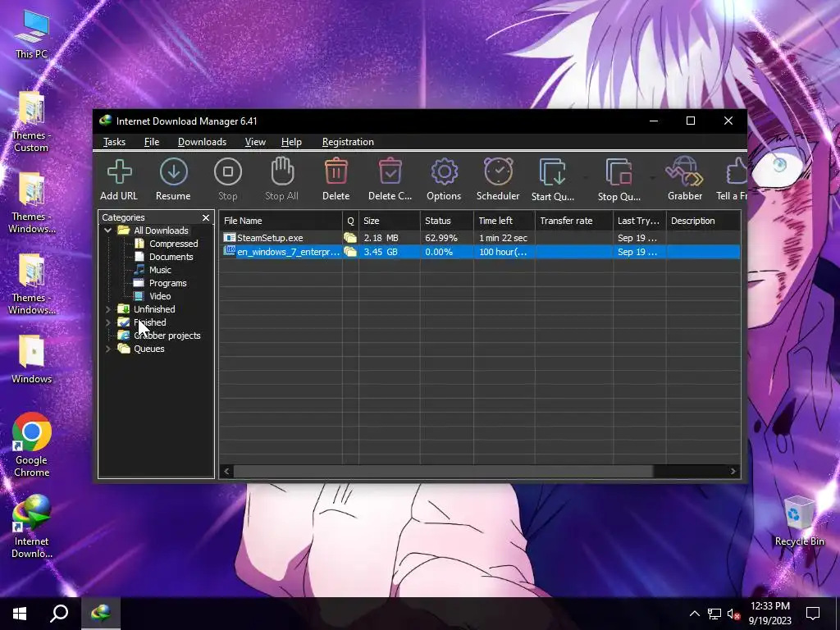The image size is (840, 630).
Task: Open the Downloads menu
Action: [202, 142]
